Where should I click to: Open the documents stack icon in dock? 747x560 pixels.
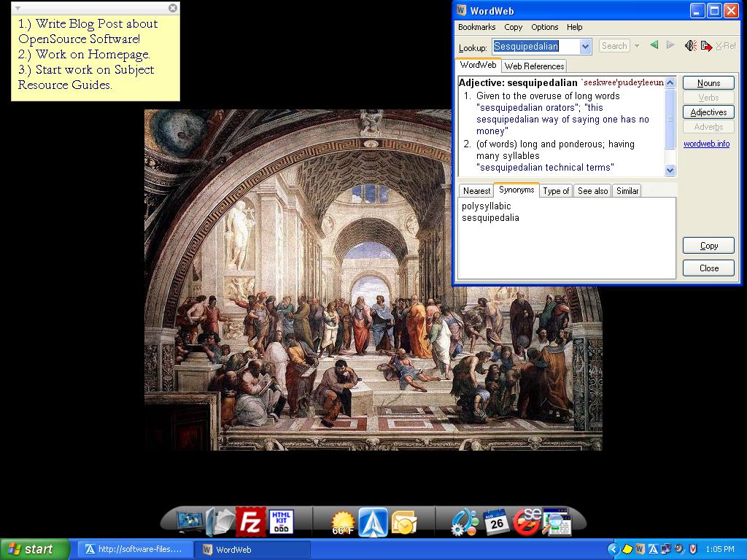click(220, 521)
